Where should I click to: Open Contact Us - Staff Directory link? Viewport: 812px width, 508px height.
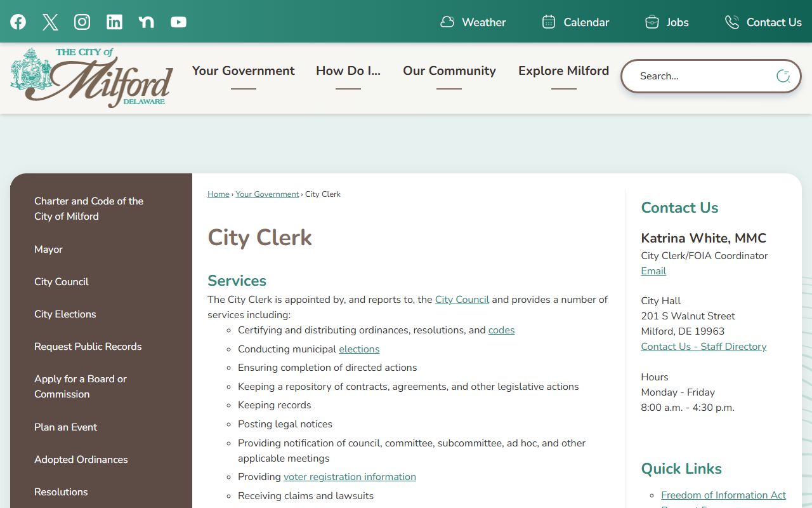[x=704, y=347]
